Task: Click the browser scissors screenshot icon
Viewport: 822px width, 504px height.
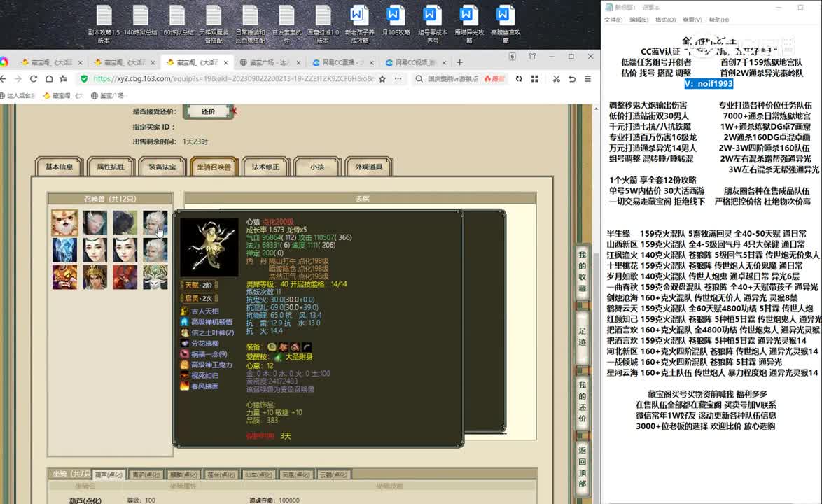Action: (556, 78)
